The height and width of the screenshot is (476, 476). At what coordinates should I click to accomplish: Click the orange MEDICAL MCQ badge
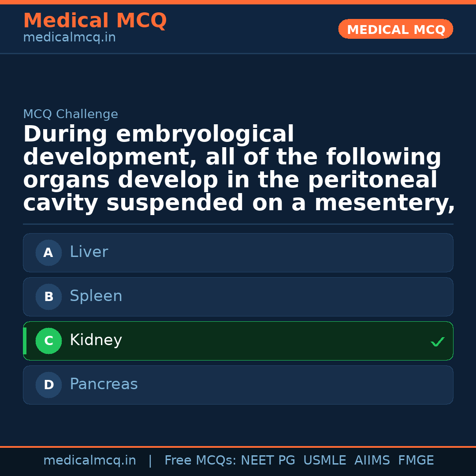pyautogui.click(x=395, y=29)
